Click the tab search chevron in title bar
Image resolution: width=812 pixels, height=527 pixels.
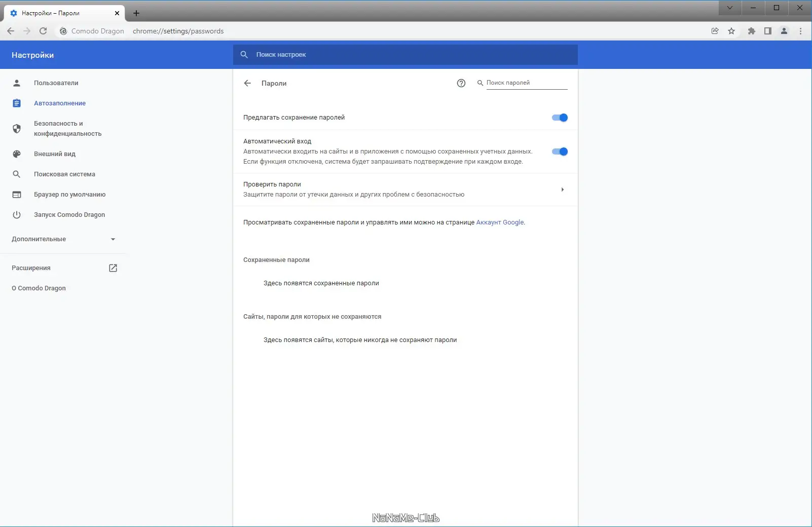tap(730, 8)
